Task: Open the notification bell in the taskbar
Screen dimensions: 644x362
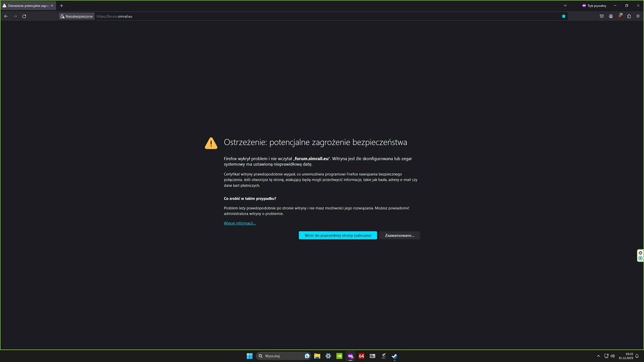Action: [x=638, y=356]
